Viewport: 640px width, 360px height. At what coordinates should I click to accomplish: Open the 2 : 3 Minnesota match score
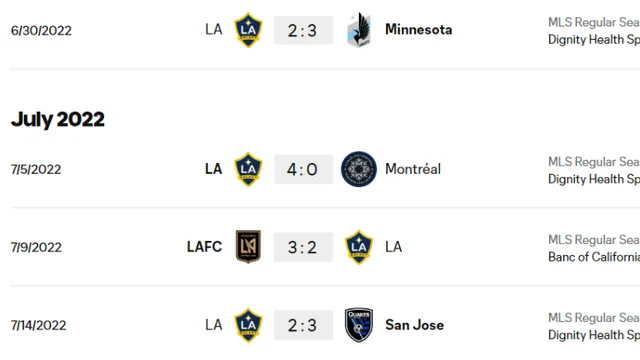click(303, 30)
